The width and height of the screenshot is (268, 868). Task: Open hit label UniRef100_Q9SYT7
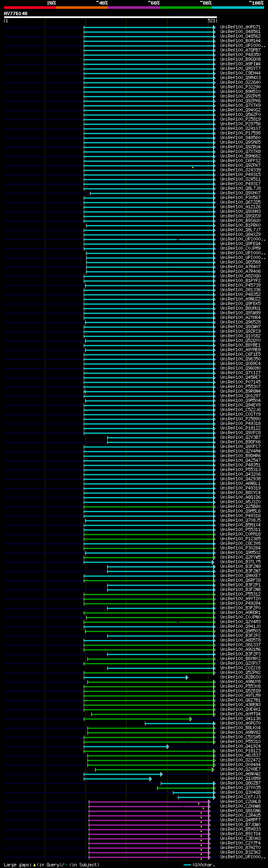[x=240, y=68]
